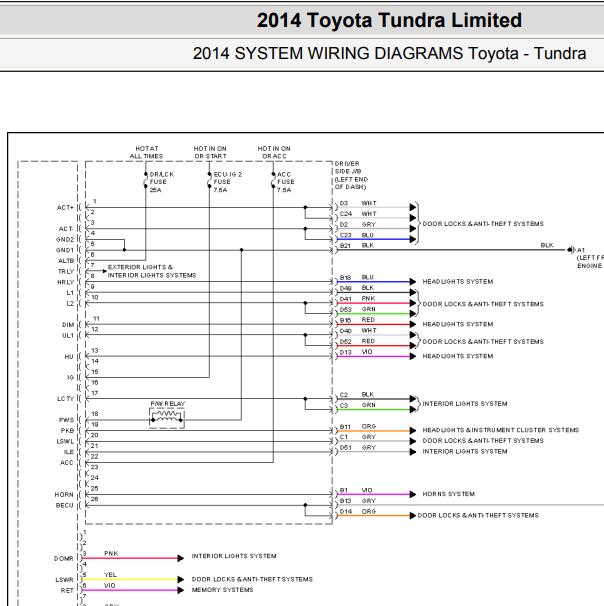Select the ACT+ pin label

65,208
